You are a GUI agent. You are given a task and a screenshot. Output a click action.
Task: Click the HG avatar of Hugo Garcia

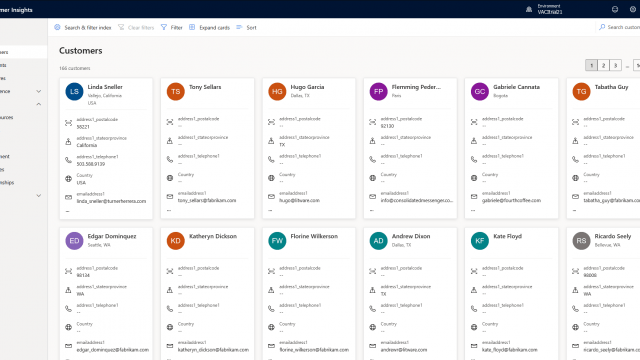click(277, 91)
